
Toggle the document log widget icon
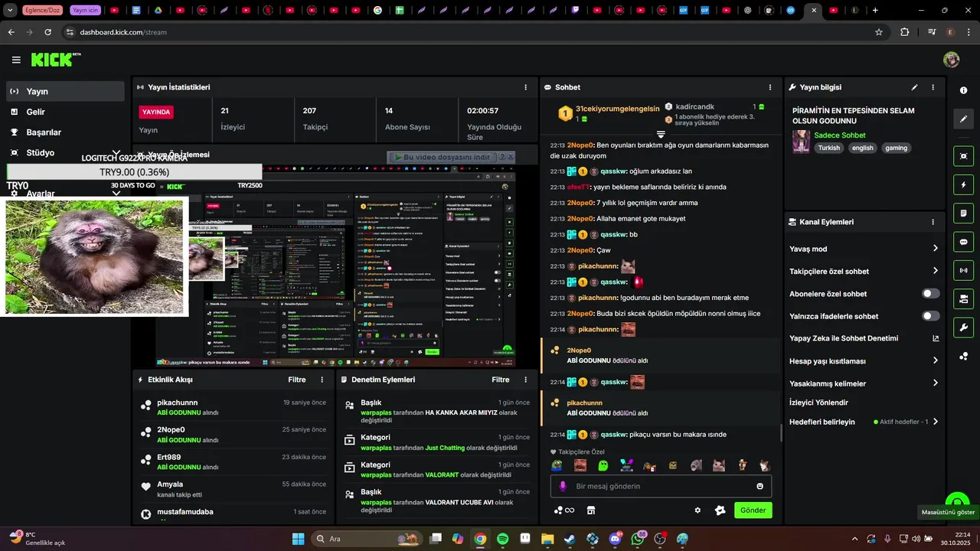(963, 213)
